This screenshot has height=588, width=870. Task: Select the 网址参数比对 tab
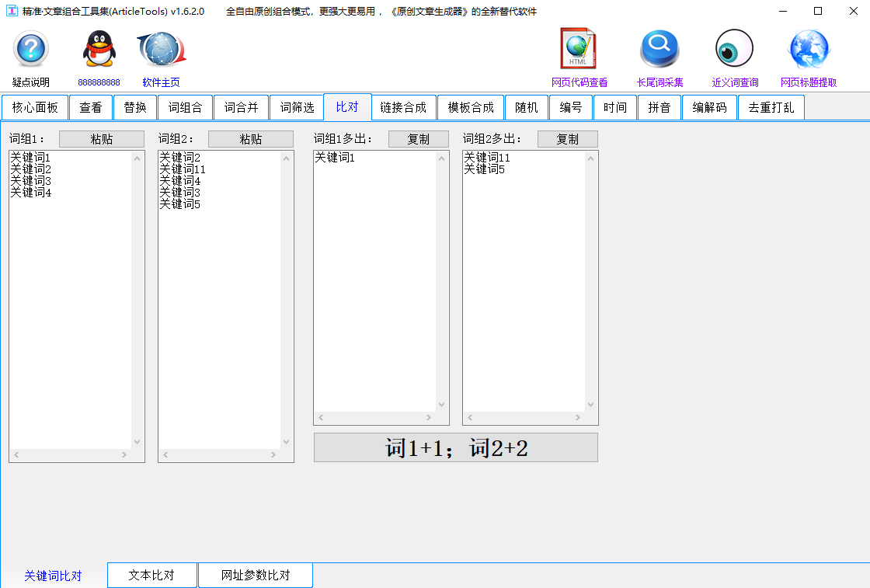(256, 575)
